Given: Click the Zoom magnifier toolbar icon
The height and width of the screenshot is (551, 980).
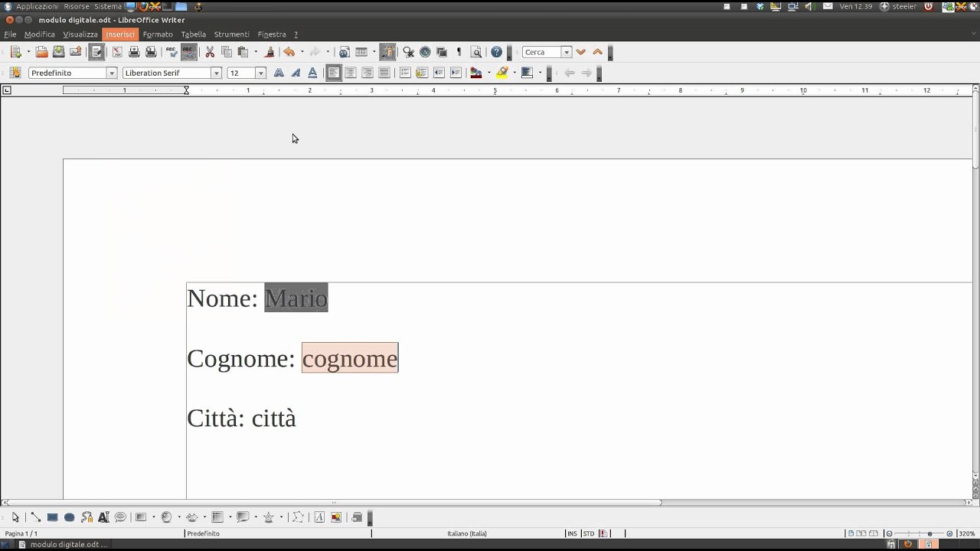Looking at the screenshot, I should (x=476, y=52).
